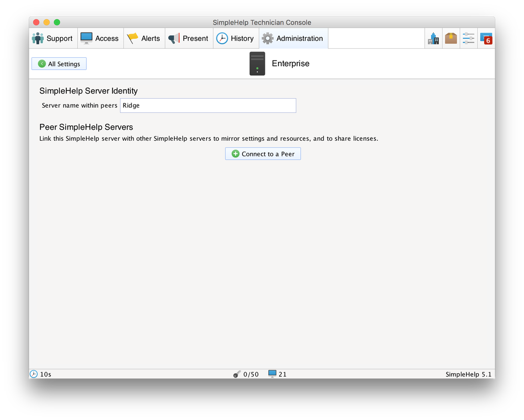
Task: Click the clock icon in status bar
Action: coord(34,374)
